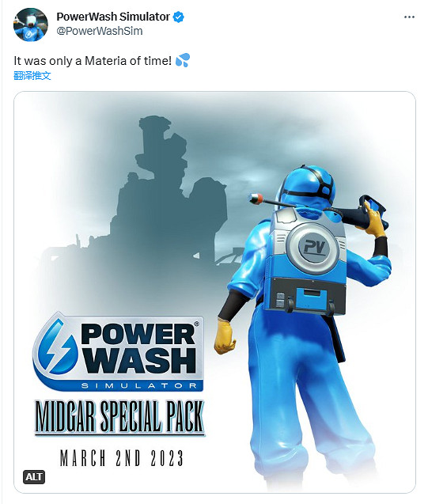This screenshot has height=504, width=428.
Task: Click the PowerWash Simulator display name
Action: [x=113, y=17]
